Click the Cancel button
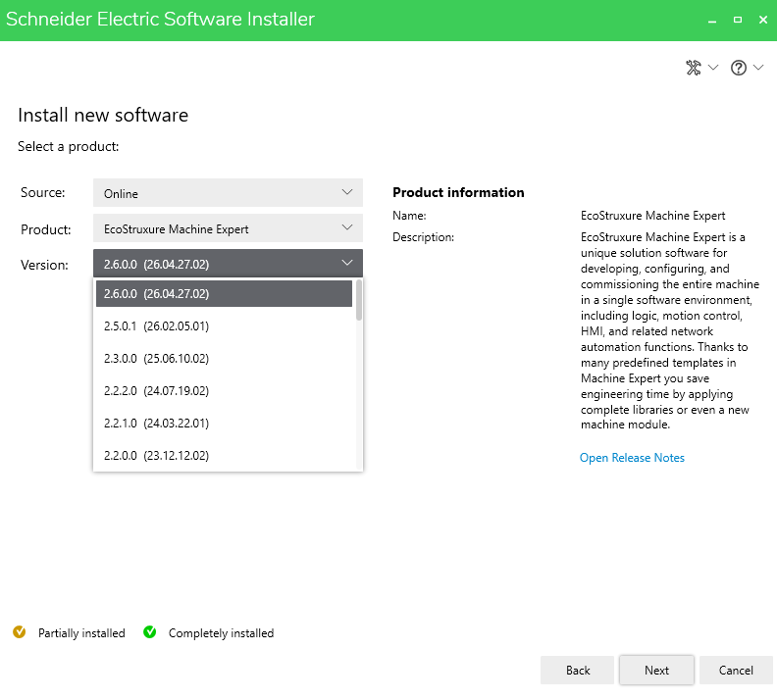777x700 pixels. (x=736, y=671)
